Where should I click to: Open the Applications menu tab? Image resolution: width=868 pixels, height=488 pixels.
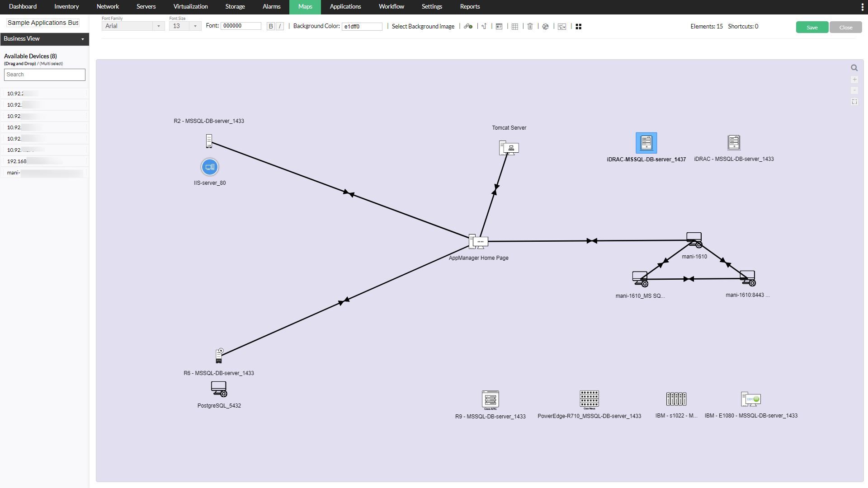coord(345,6)
